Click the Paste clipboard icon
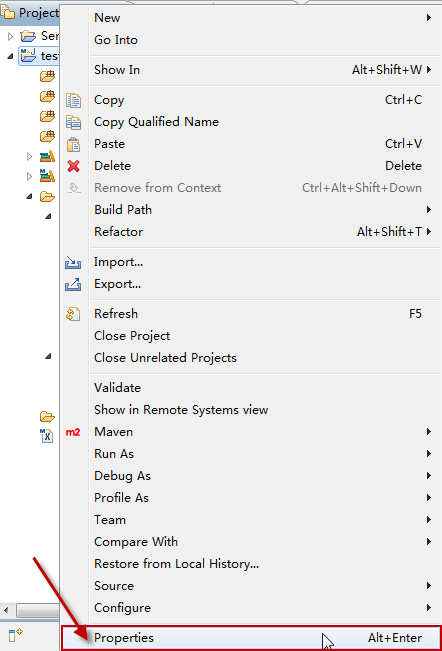Screen dimensions: 442x651 73,144
